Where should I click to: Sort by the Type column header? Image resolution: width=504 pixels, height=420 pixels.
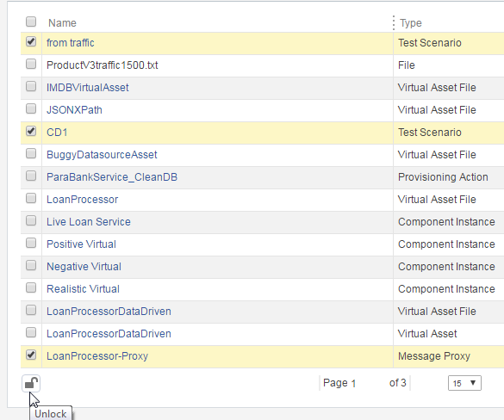410,23
